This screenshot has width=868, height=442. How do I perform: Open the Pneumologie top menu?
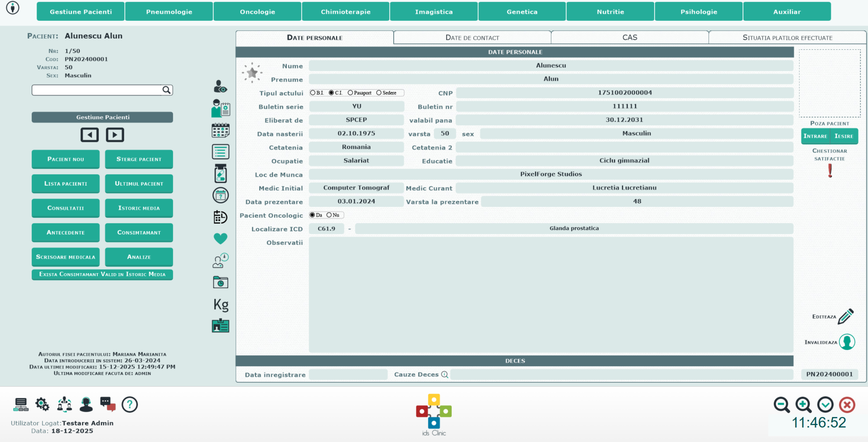click(x=169, y=12)
